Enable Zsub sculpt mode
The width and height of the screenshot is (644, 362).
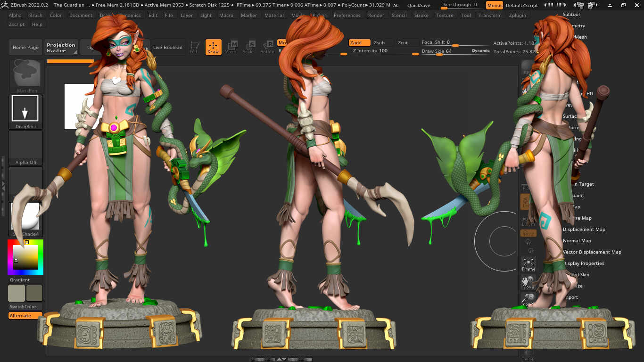tap(383, 42)
